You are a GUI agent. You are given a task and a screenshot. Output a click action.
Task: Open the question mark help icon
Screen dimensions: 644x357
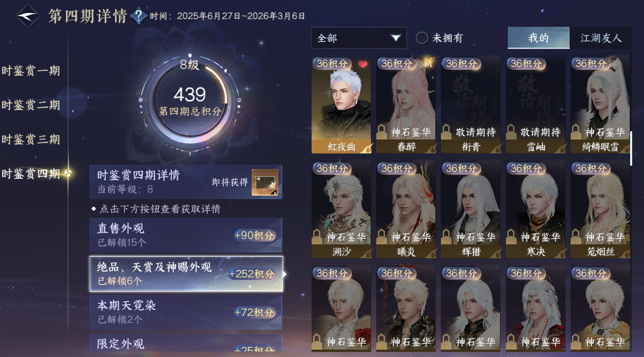[x=138, y=16]
